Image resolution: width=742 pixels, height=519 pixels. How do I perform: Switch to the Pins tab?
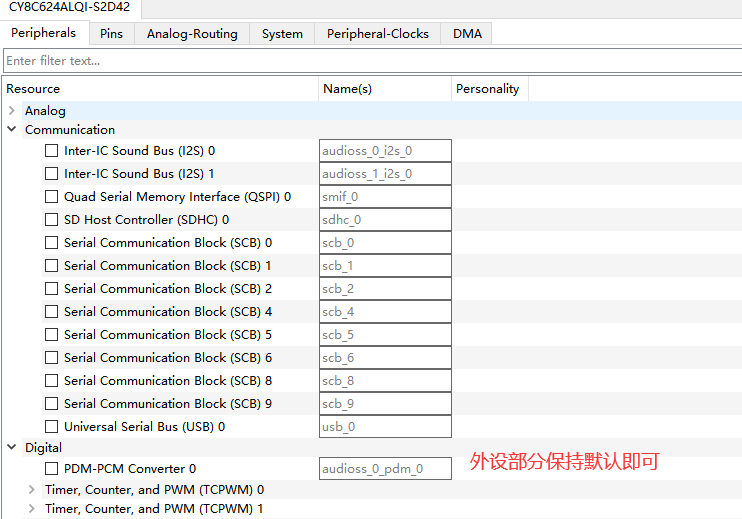[111, 34]
